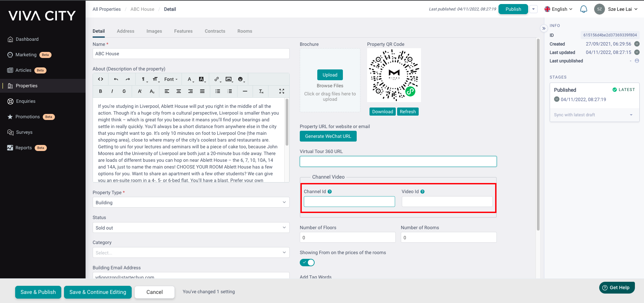Switch to Rooms tab
Image resolution: width=644 pixels, height=303 pixels.
pyautogui.click(x=245, y=31)
